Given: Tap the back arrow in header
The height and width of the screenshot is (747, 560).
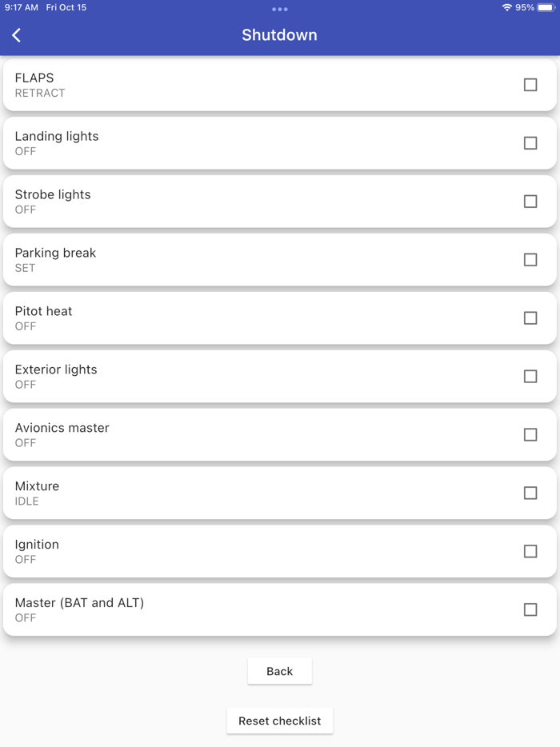Looking at the screenshot, I should pos(17,35).
